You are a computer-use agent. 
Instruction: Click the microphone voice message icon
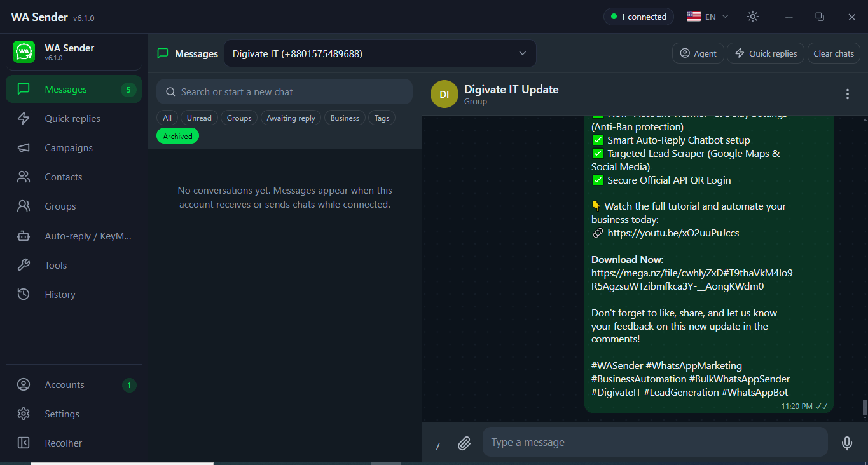[x=847, y=443]
